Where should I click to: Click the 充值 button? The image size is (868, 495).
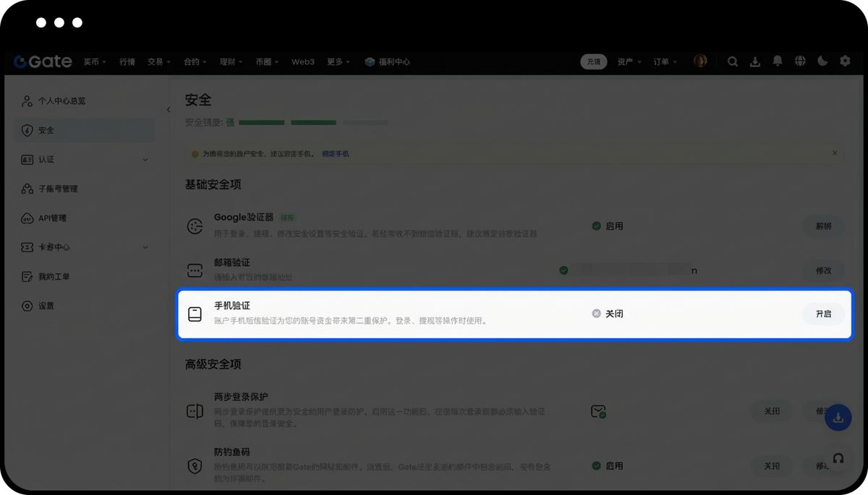(x=594, y=62)
